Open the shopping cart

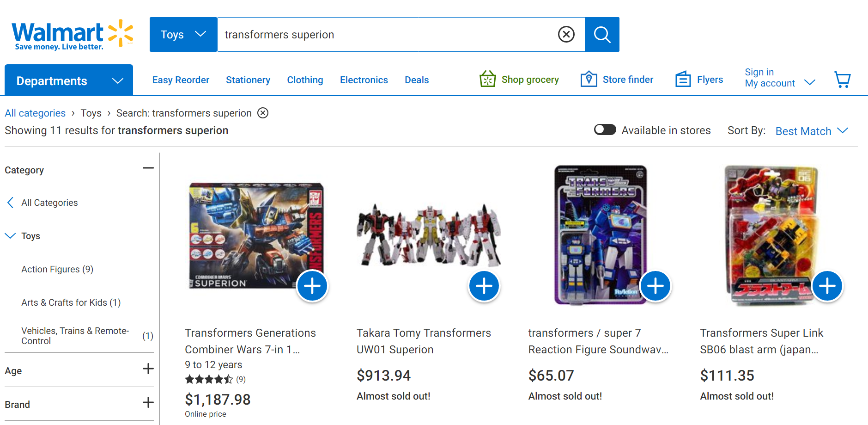tap(843, 80)
